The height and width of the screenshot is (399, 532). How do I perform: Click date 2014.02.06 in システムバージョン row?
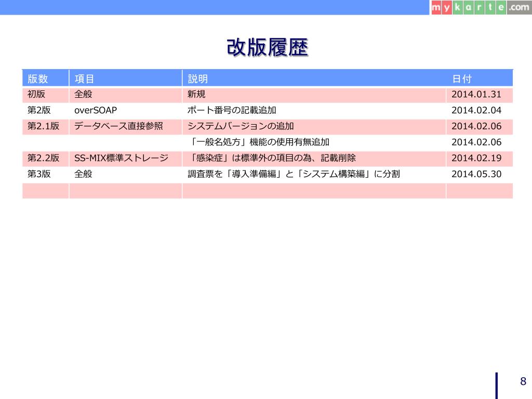pos(476,126)
